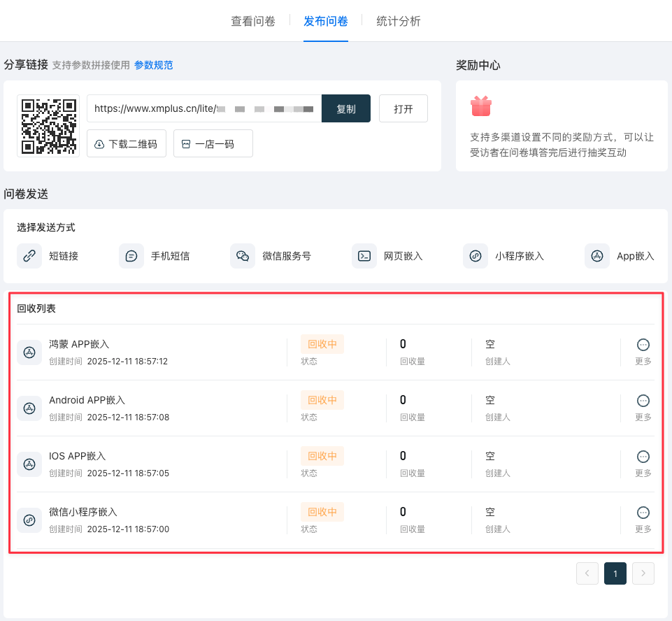Screen dimensions: 672x621
Task: Expand more menu for IOS APP嵌入
Action: 643,457
